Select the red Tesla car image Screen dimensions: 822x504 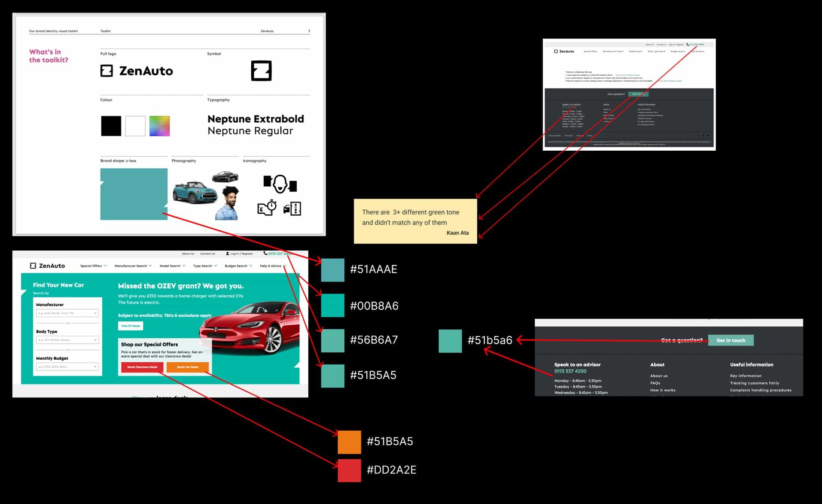[x=249, y=328]
